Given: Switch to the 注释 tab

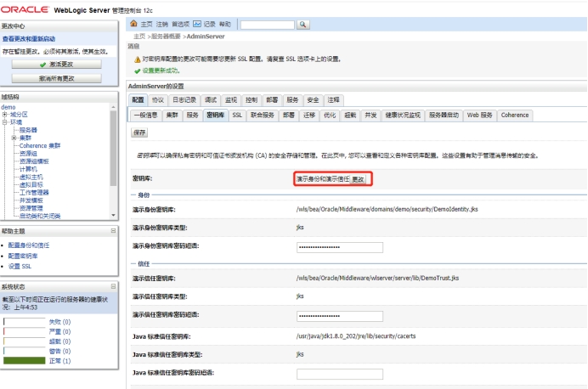Looking at the screenshot, I should [333, 100].
